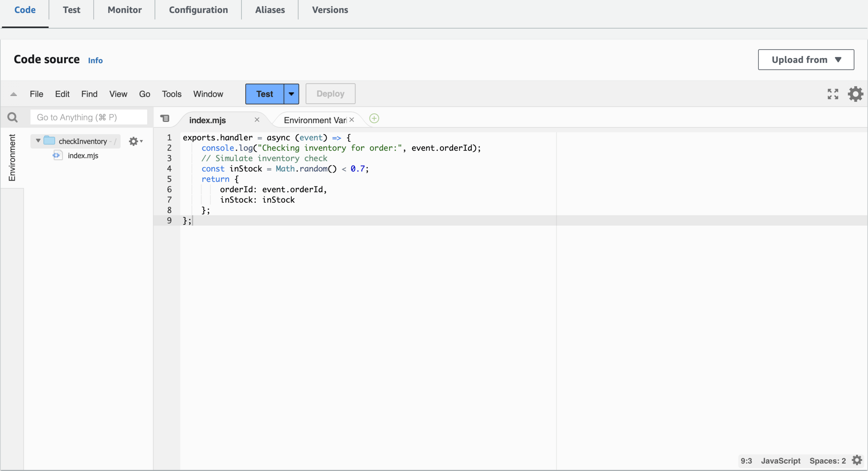The image size is (868, 471).
Task: Collapse the menu bar with up arrow
Action: (14, 94)
